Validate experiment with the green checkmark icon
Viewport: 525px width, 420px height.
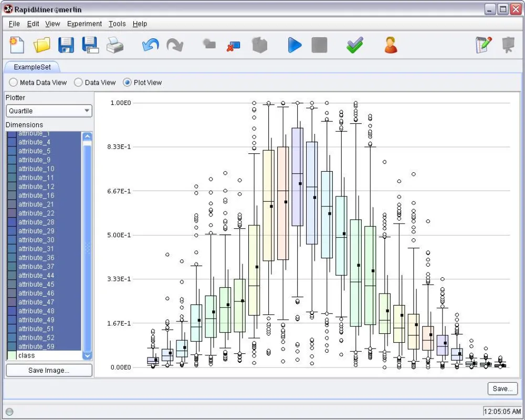pyautogui.click(x=355, y=45)
